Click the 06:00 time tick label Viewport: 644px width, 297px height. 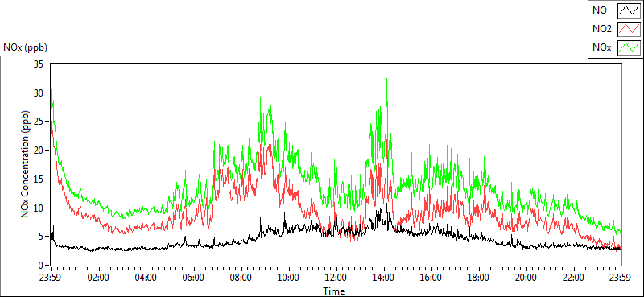193,278
